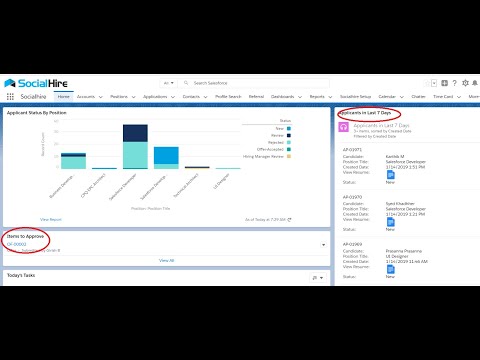Click the SocialHire logo
480x360 pixels.
pos(36,83)
